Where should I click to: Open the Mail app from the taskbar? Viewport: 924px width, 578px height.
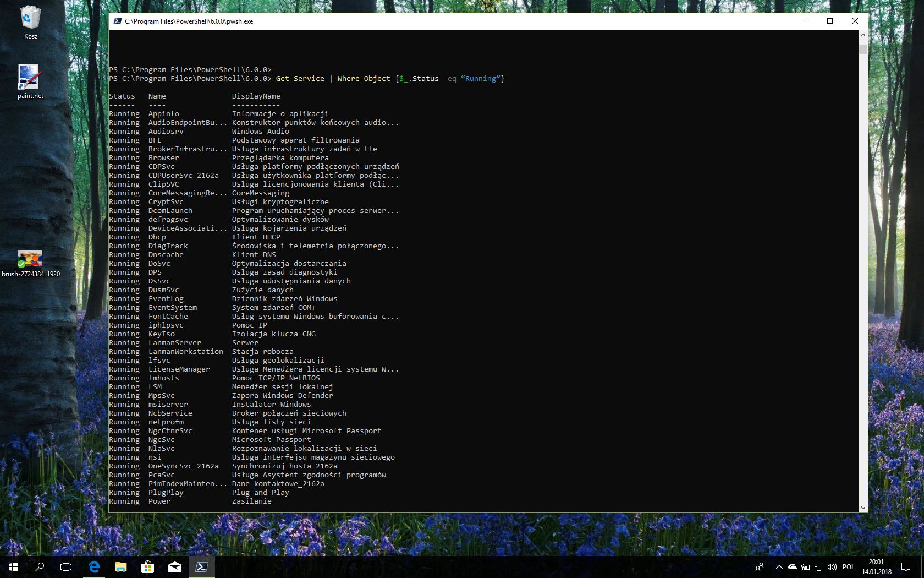175,567
